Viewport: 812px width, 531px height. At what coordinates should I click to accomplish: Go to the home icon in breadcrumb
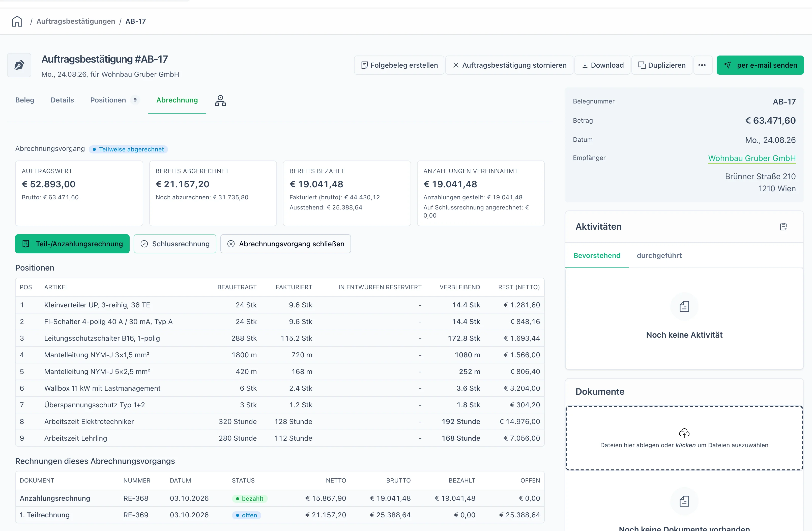(x=17, y=21)
